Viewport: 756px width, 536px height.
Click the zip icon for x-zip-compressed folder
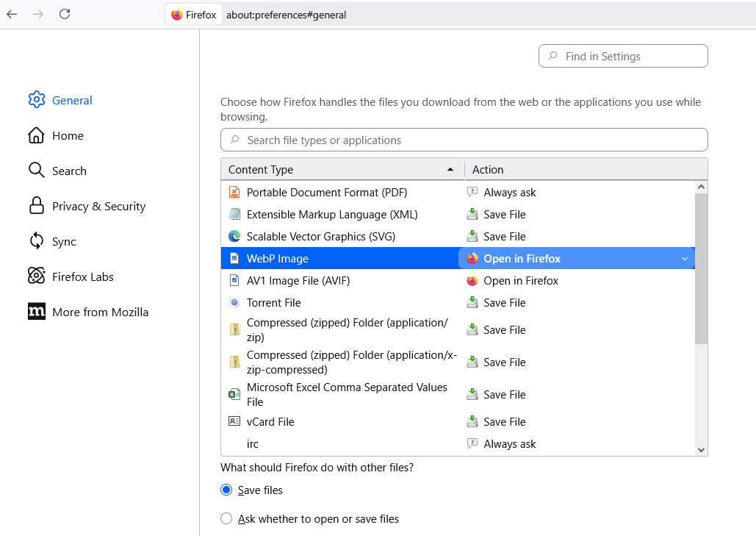click(234, 362)
